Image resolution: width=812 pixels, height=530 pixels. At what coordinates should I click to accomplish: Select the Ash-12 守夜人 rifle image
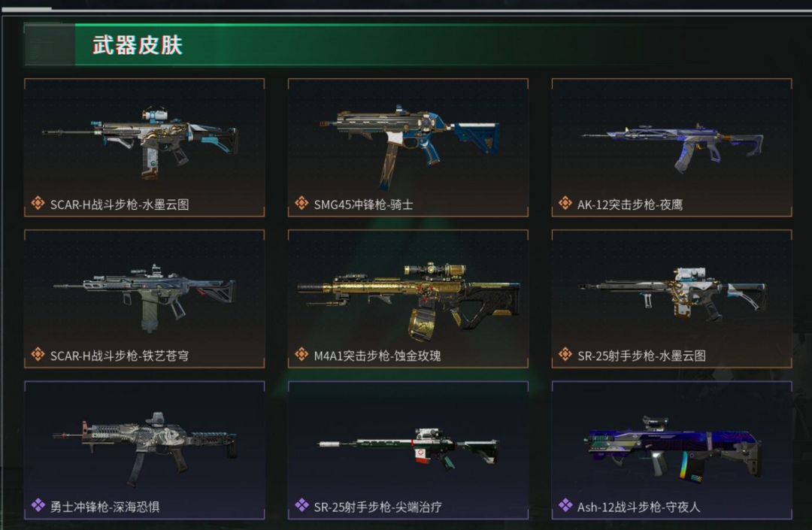pos(673,448)
